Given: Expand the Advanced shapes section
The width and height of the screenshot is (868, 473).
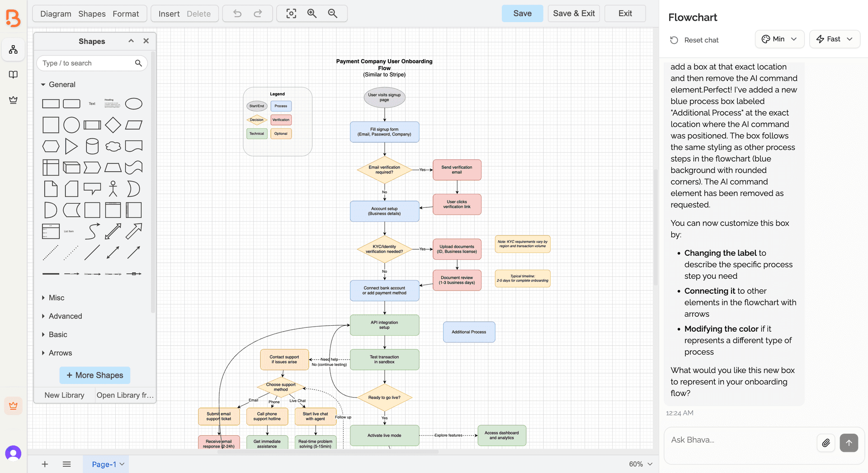Looking at the screenshot, I should [61, 316].
